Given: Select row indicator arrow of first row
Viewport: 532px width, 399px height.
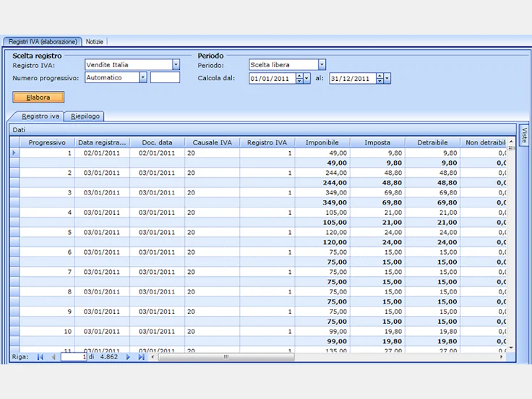Looking at the screenshot, I should click(14, 153).
